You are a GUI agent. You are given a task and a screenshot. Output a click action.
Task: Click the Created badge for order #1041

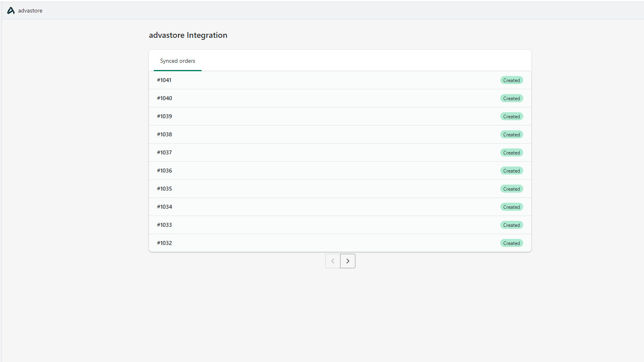point(512,80)
